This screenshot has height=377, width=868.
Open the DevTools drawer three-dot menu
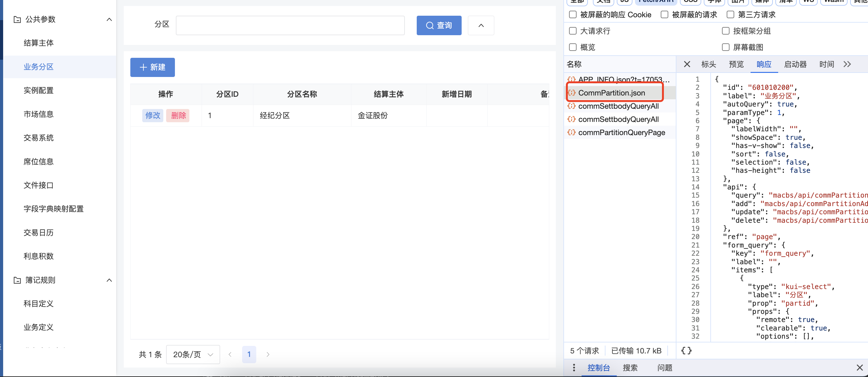pyautogui.click(x=574, y=368)
